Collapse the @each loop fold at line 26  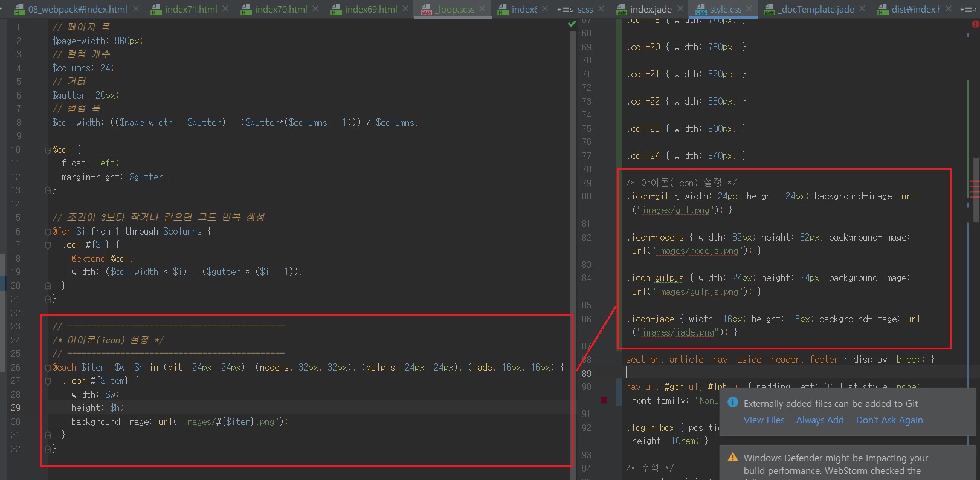point(47,367)
